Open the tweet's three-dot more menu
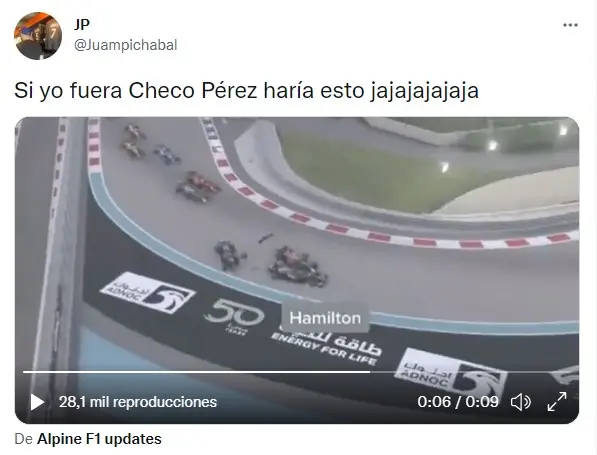Screen dimensions: 597x455 tap(570, 25)
